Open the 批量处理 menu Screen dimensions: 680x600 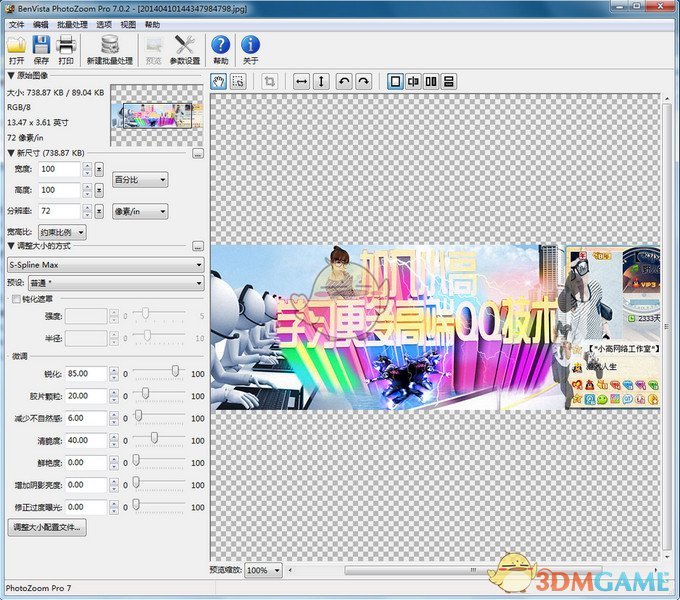(x=72, y=25)
